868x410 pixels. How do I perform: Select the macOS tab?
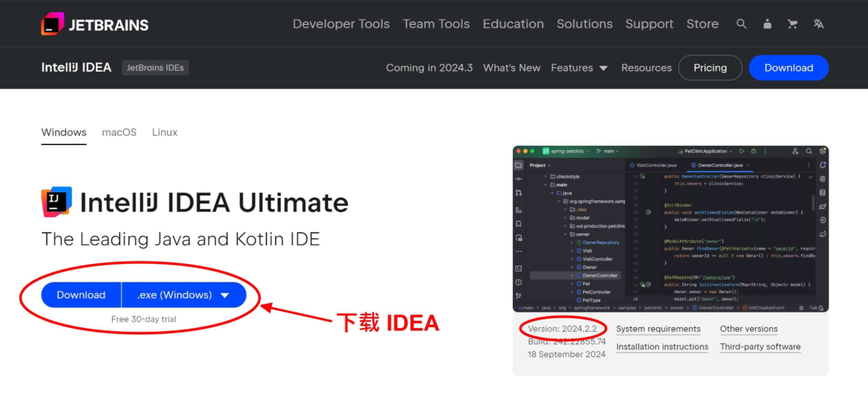click(x=119, y=133)
